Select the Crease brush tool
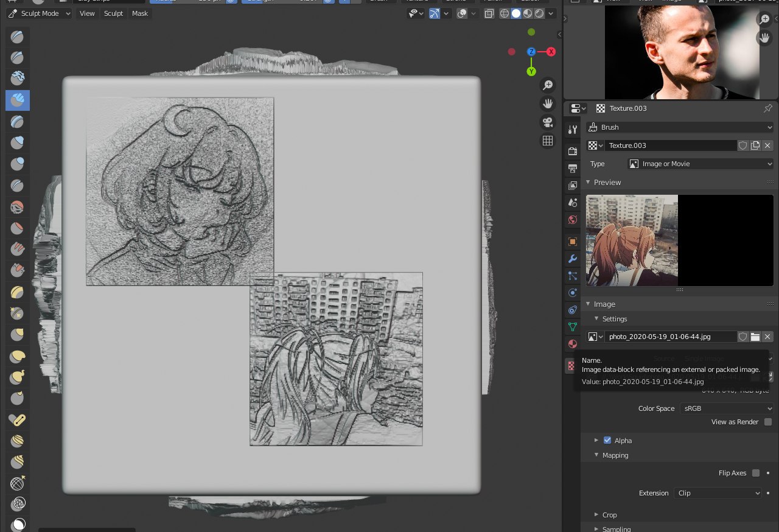779x532 pixels. [x=18, y=186]
